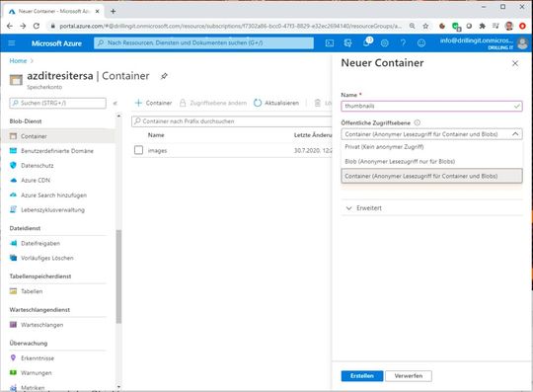Open the images container row
The height and width of the screenshot is (392, 533).
click(x=157, y=151)
